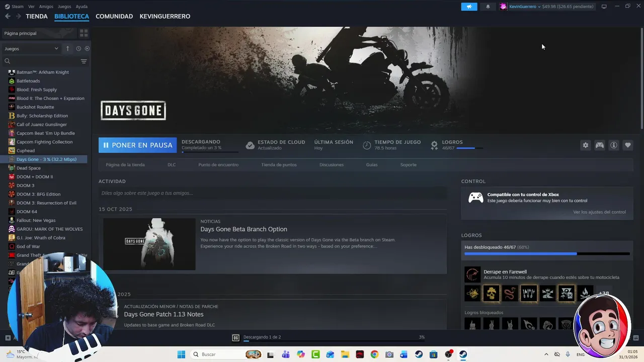The image size is (644, 362).
Task: Show hidden tray icons chevron
Action: point(546,354)
